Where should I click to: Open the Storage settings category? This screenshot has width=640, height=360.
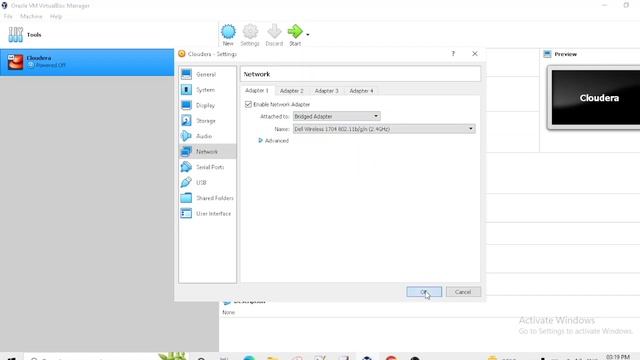(207, 121)
